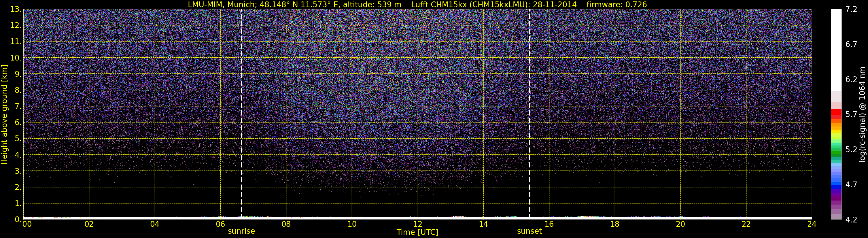Click the time axis tick '10'

352,224
